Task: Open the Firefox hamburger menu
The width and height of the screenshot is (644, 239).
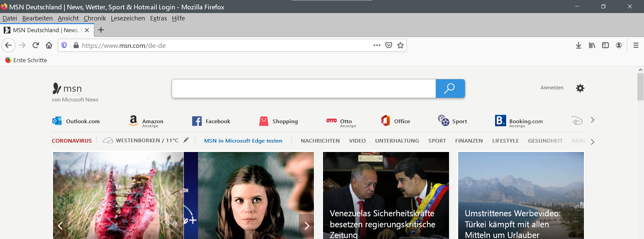Action: 636,45
